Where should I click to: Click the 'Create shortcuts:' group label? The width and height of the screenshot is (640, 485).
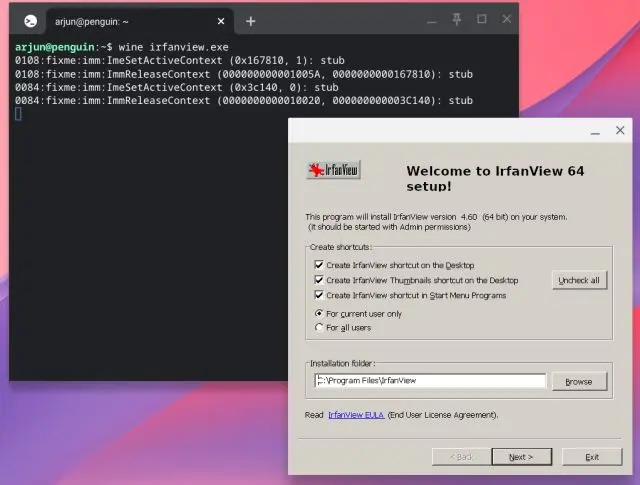click(x=340, y=247)
